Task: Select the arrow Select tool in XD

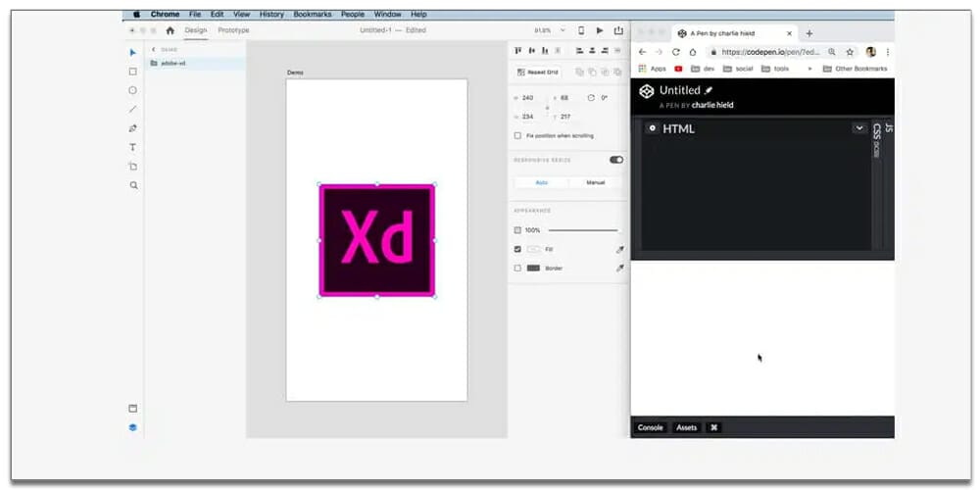Action: point(132,53)
